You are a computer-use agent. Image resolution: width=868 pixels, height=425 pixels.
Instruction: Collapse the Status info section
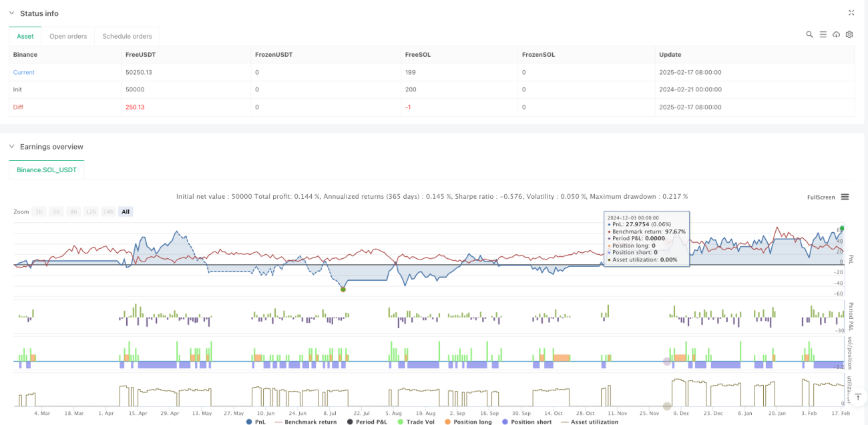tap(11, 13)
